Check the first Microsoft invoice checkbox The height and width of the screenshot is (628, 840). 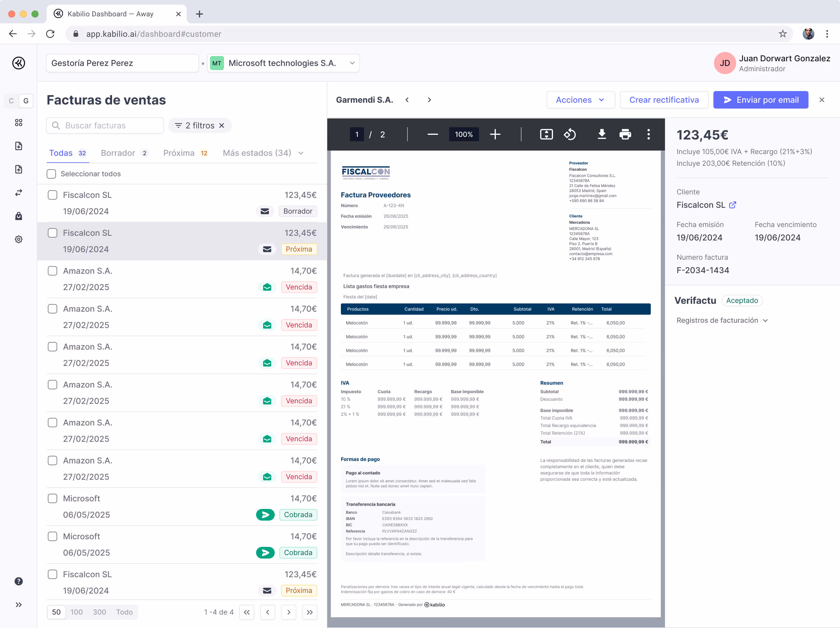click(x=52, y=498)
